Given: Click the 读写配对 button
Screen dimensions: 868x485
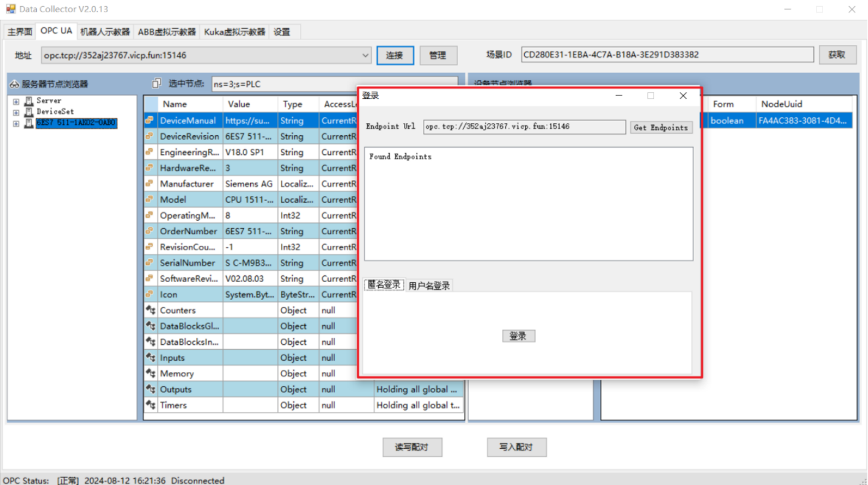Looking at the screenshot, I should (412, 447).
